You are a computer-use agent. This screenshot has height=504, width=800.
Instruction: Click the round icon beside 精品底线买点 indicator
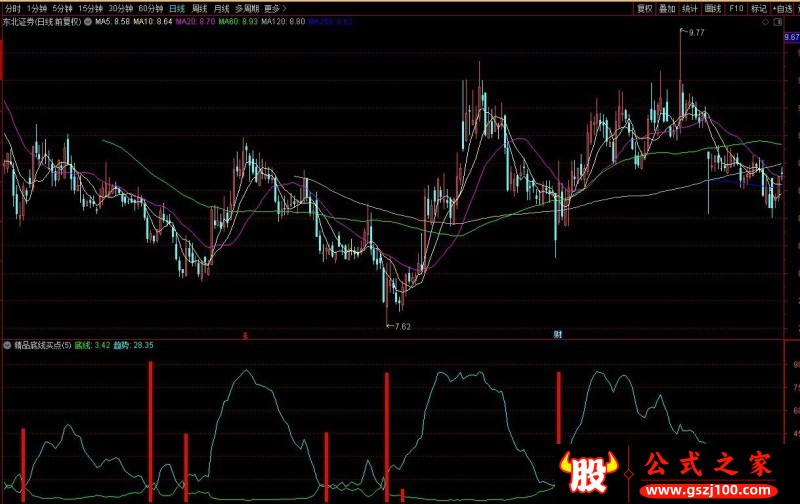click(x=8, y=345)
